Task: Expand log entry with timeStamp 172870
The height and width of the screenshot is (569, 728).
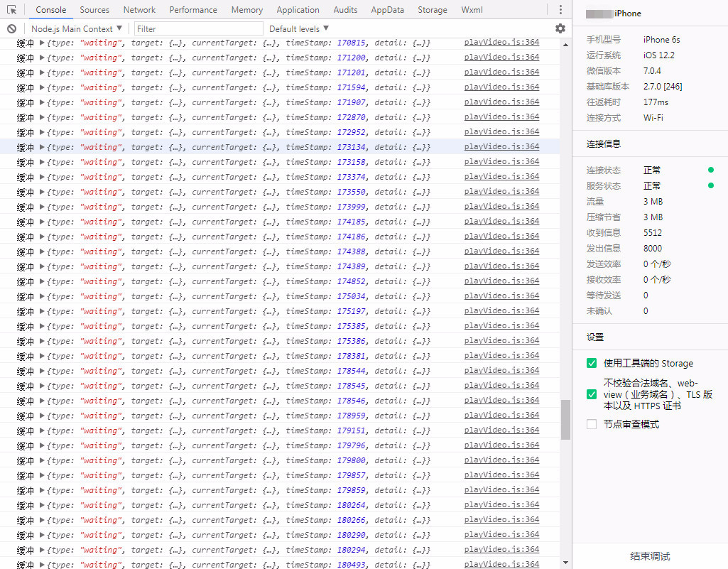Action: pos(42,117)
